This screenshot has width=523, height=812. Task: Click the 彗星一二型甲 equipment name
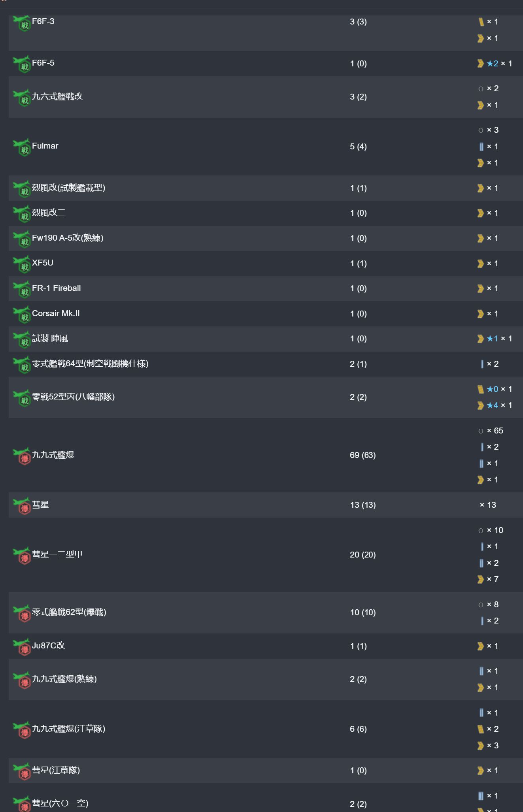pos(57,554)
